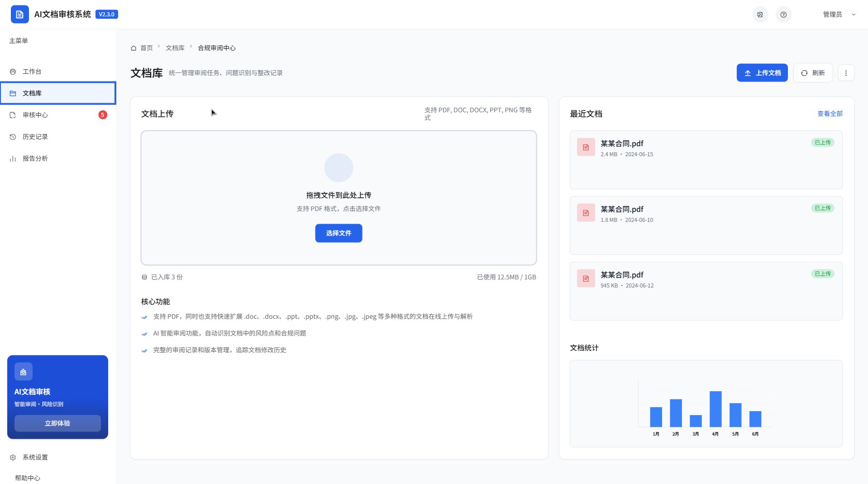Image resolution: width=868 pixels, height=484 pixels.
Task: Click the 系统设置 gear icon
Action: [13, 457]
